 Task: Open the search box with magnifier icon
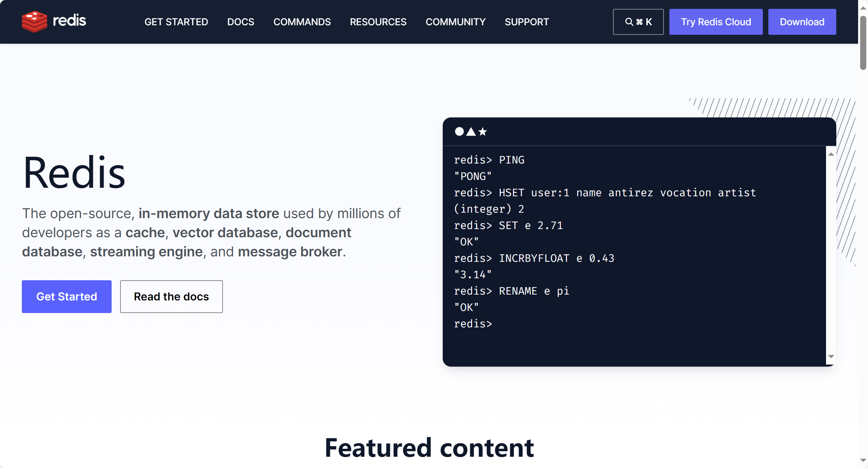pyautogui.click(x=638, y=22)
